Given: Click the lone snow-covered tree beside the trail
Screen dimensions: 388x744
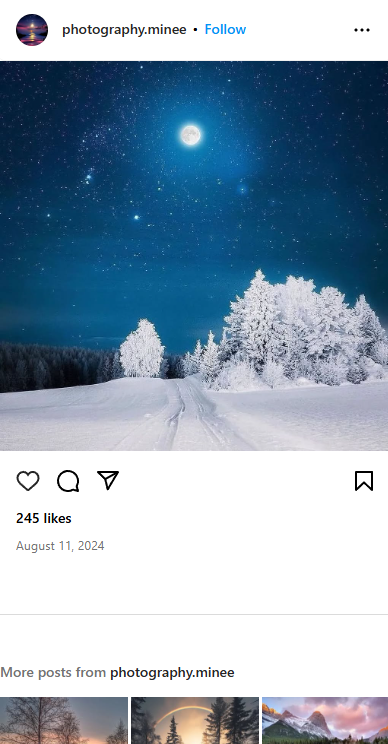Looking at the screenshot, I should click(x=141, y=348).
